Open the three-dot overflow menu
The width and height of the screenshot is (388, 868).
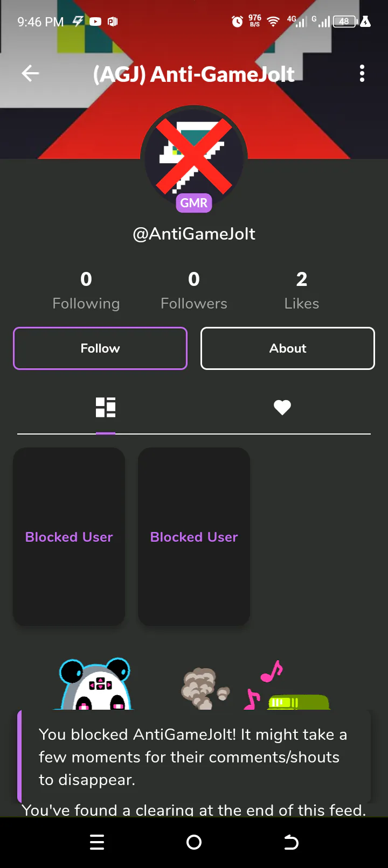pyautogui.click(x=362, y=73)
